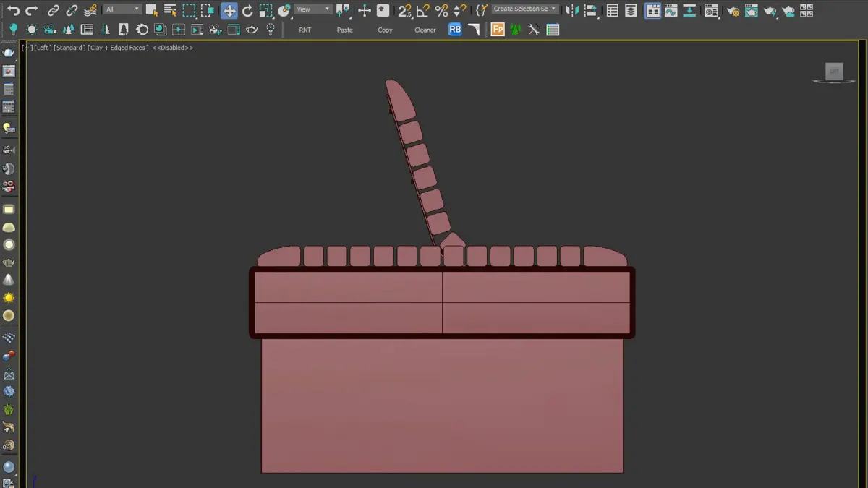Toggle the 2.5D Snaps button
This screenshot has width=868, height=488.
405,10
